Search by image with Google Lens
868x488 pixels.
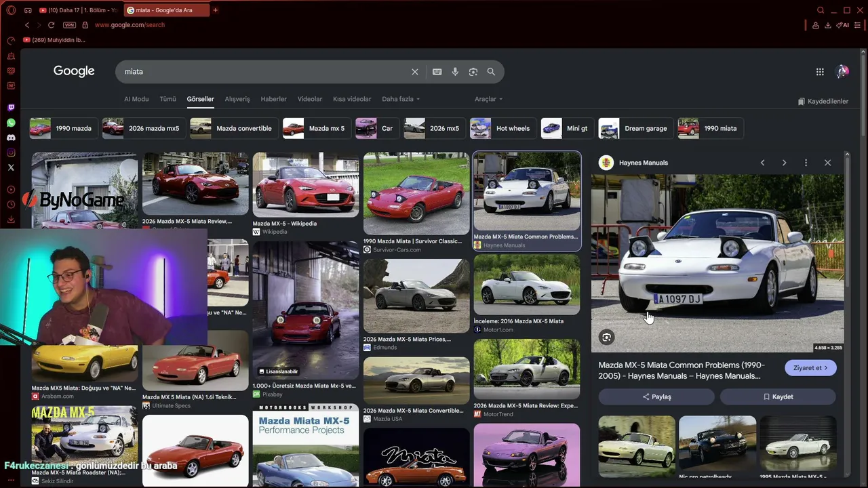tap(473, 72)
